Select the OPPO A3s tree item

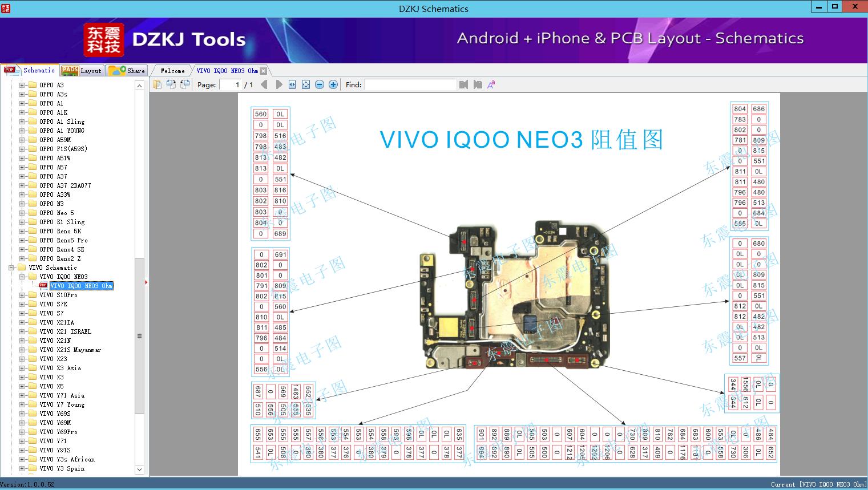(53, 94)
